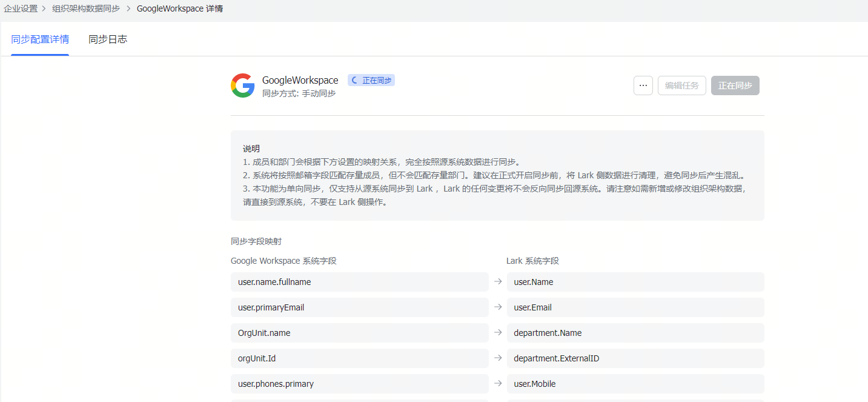
Task: Click the Lark 系统字段 column header
Action: coord(532,261)
